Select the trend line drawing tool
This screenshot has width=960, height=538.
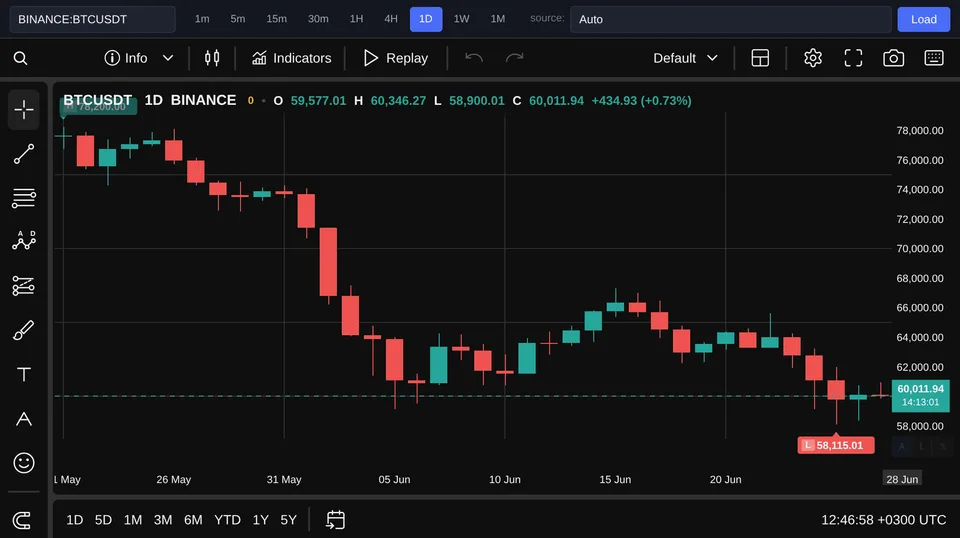click(24, 154)
